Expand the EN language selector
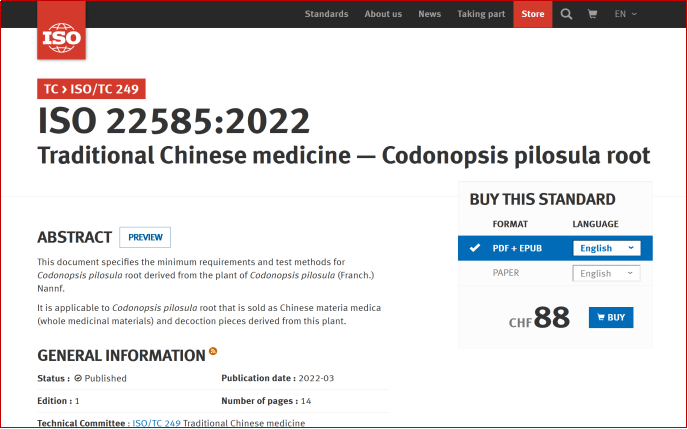Screen dimensions: 688x429 pos(625,14)
